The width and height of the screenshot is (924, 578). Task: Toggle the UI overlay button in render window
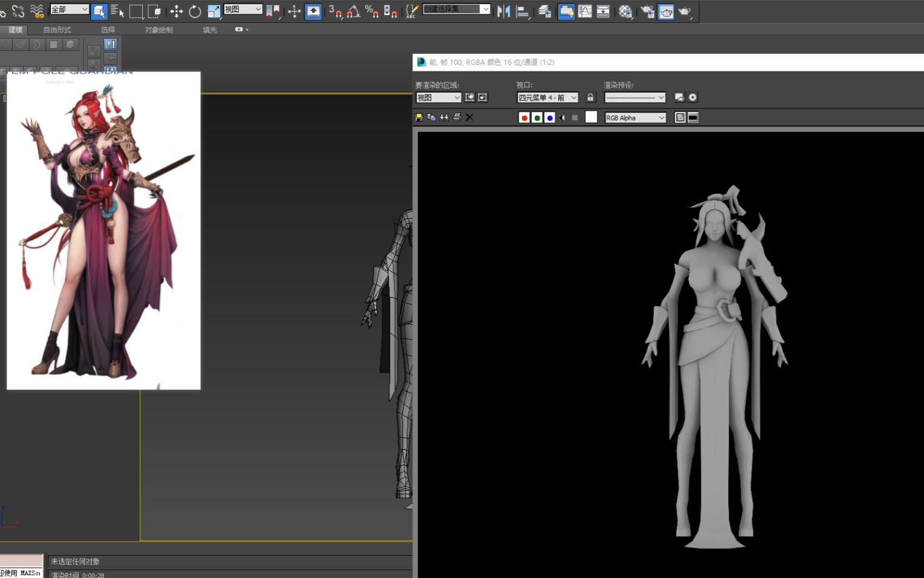tap(680, 117)
